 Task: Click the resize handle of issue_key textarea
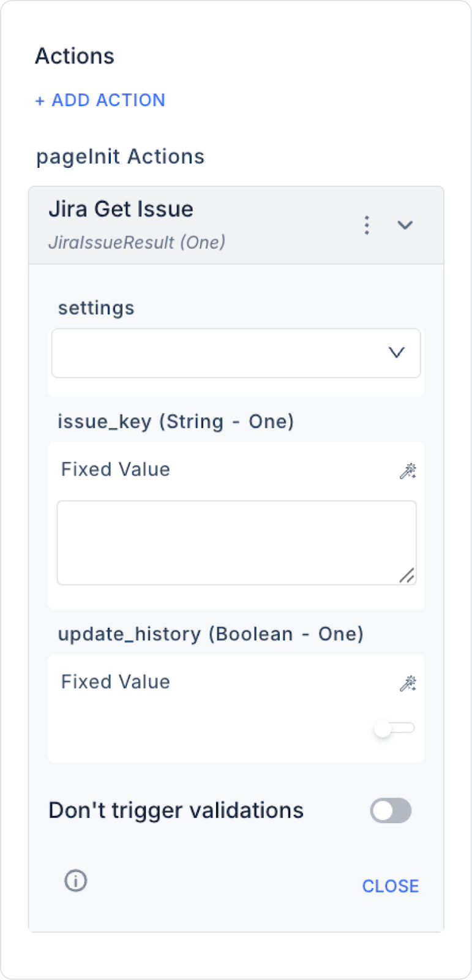407,576
